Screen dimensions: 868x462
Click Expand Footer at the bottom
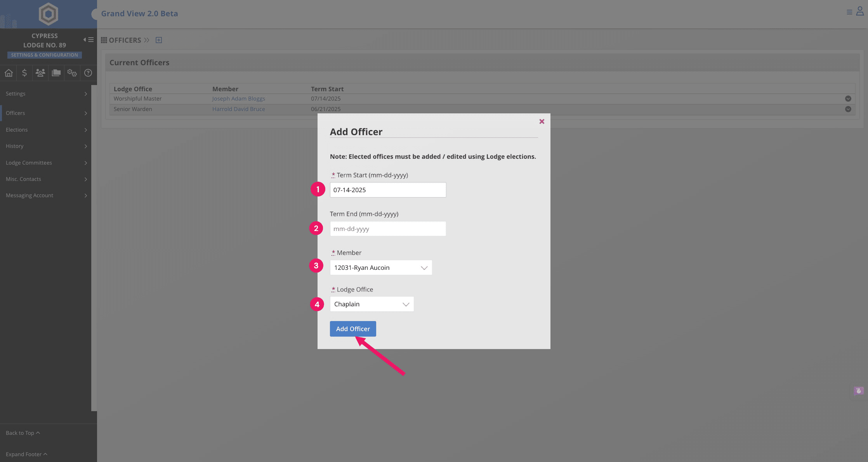[x=26, y=454]
